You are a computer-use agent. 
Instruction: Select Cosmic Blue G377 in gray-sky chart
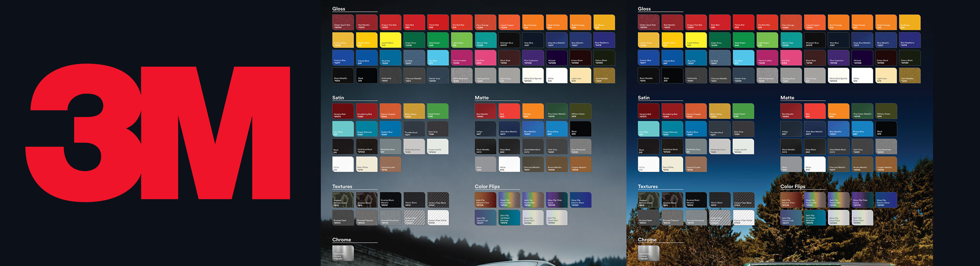tap(343, 58)
